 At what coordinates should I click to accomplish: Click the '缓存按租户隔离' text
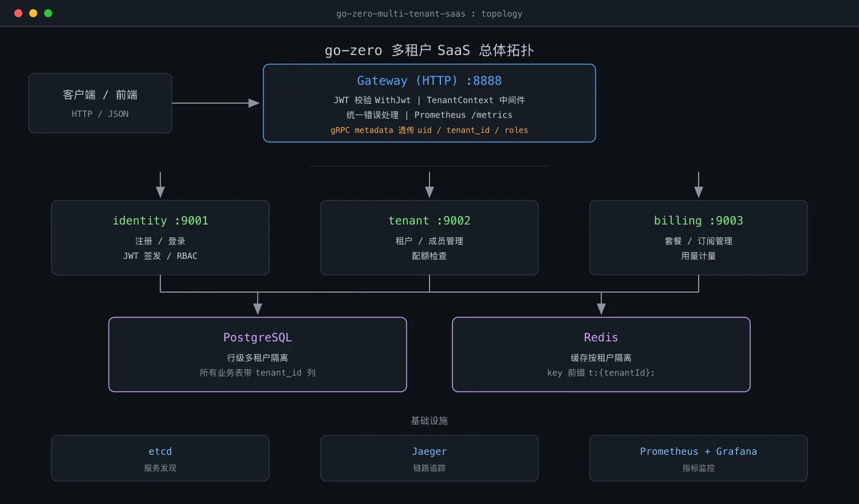pos(601,358)
